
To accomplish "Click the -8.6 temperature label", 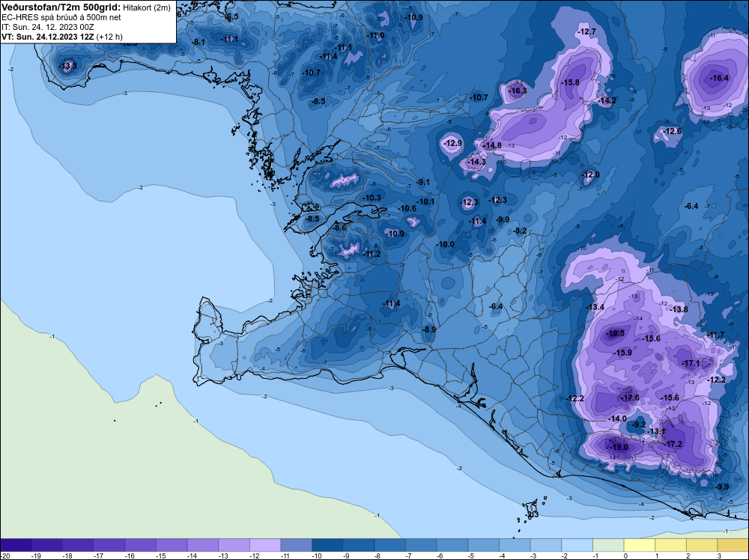I will (339, 228).
